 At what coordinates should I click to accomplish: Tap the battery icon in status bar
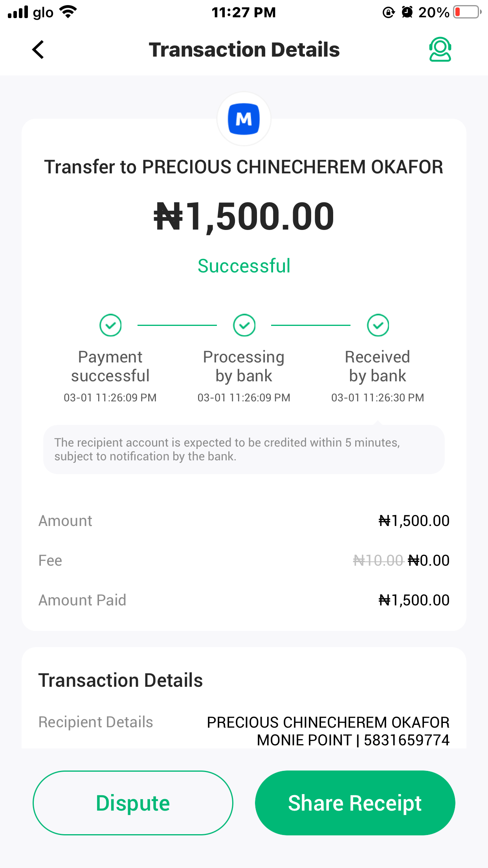click(467, 12)
